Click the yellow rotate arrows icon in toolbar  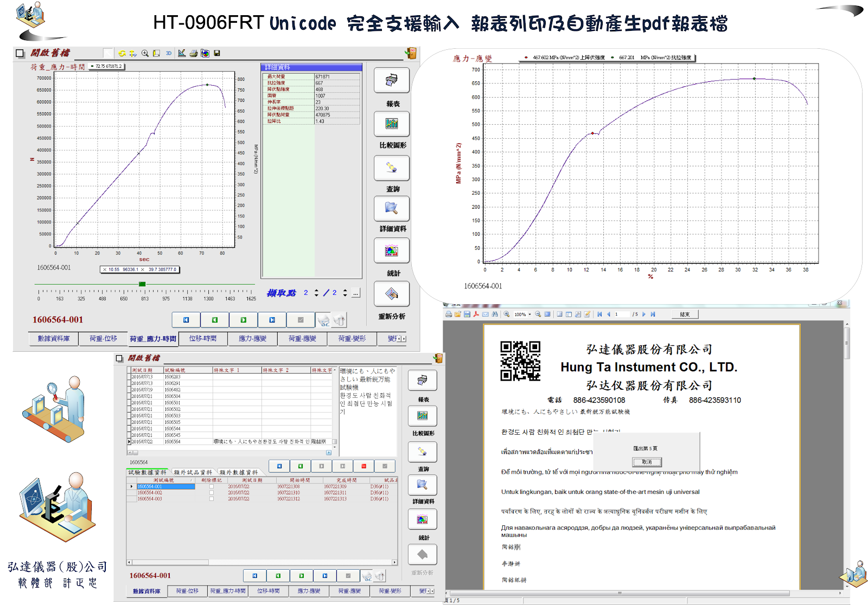(x=122, y=53)
